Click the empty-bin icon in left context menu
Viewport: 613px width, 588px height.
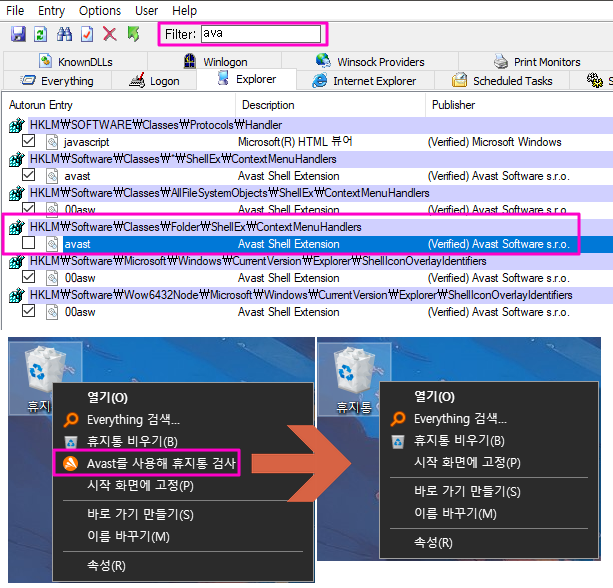71,442
